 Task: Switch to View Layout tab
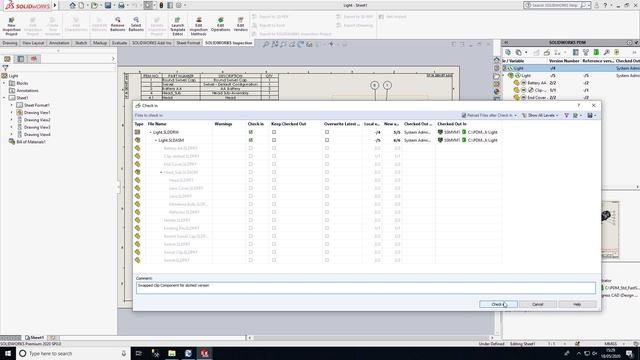click(x=33, y=43)
